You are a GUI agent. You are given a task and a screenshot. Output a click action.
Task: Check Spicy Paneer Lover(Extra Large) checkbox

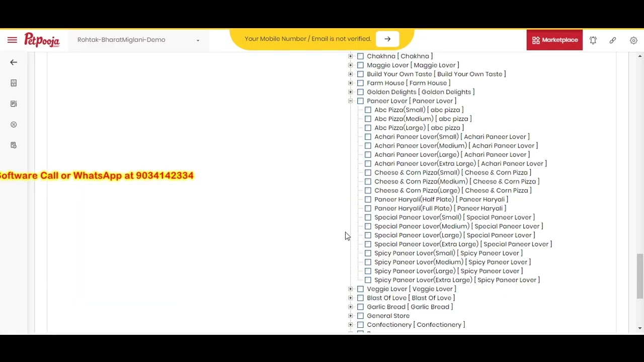click(368, 280)
